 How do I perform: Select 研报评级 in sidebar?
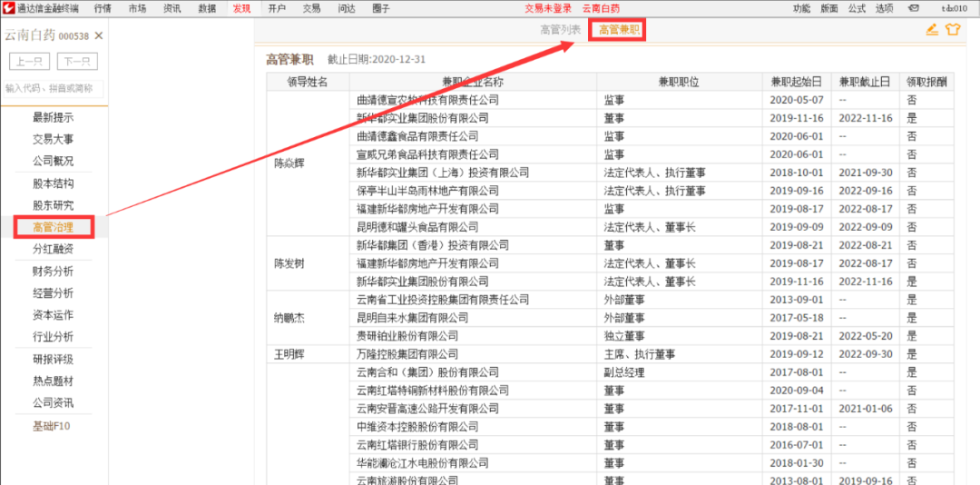tap(54, 359)
